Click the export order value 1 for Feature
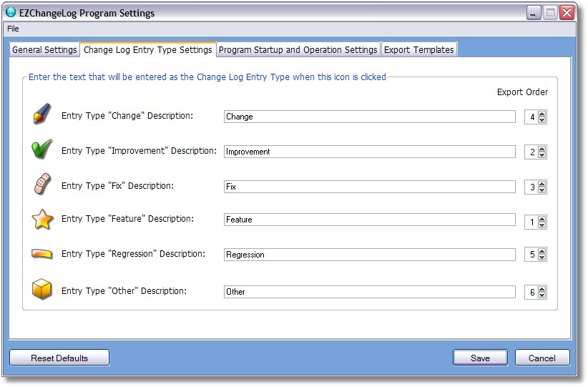 [x=531, y=222]
